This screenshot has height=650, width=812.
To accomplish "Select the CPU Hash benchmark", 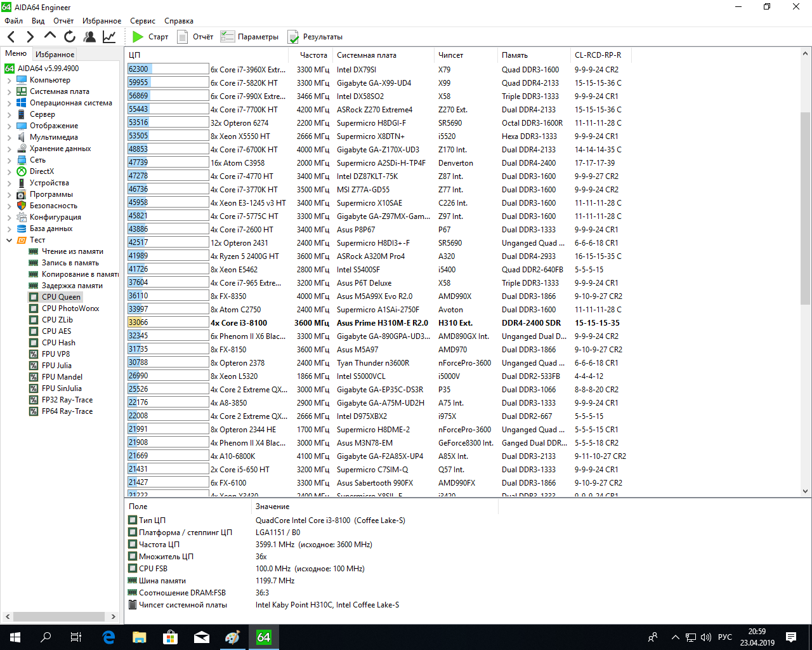I will pyautogui.click(x=58, y=343).
